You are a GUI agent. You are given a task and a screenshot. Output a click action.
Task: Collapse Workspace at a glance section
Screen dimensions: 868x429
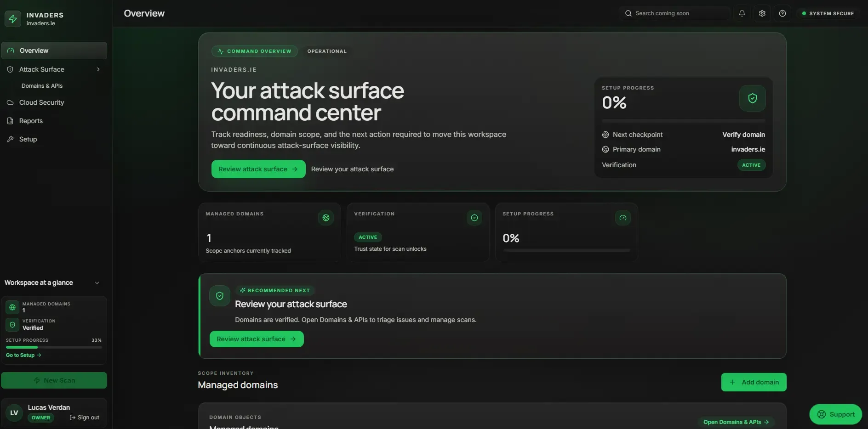[97, 283]
